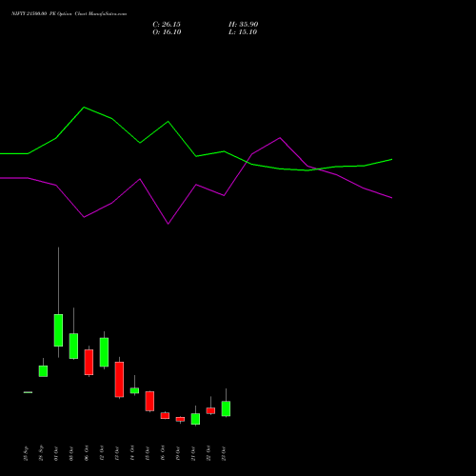The width and height of the screenshot is (476, 476).
Task: Click the NIFTY PE Option chart title
Action: (x=69, y=14)
